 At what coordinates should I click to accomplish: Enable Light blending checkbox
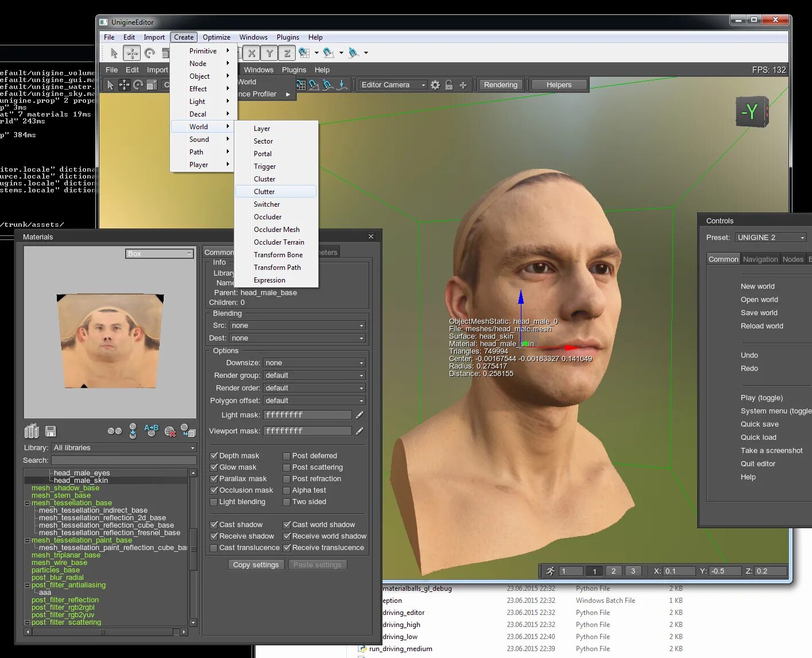[x=214, y=502]
